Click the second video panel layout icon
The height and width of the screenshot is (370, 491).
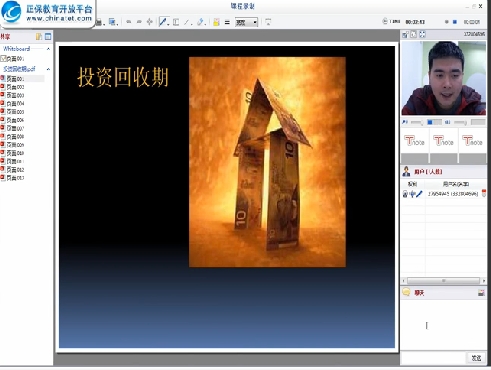413,34
